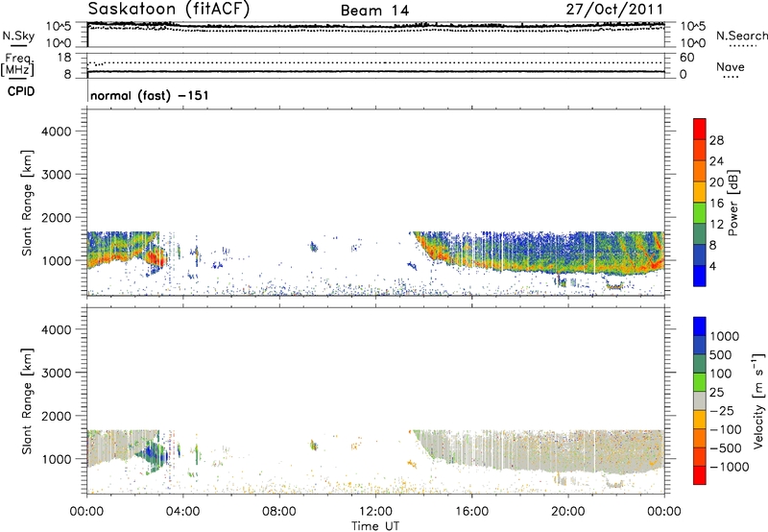This screenshot has width=768, height=532.
Task: Click the 4000 tick of power panel
Action: click(x=57, y=132)
